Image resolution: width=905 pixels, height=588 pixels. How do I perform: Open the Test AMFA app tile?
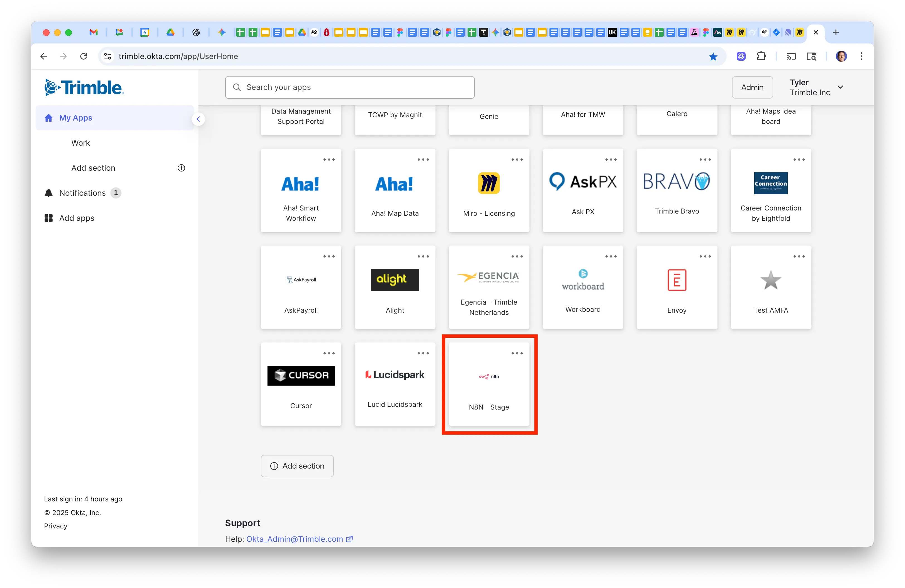(771, 287)
